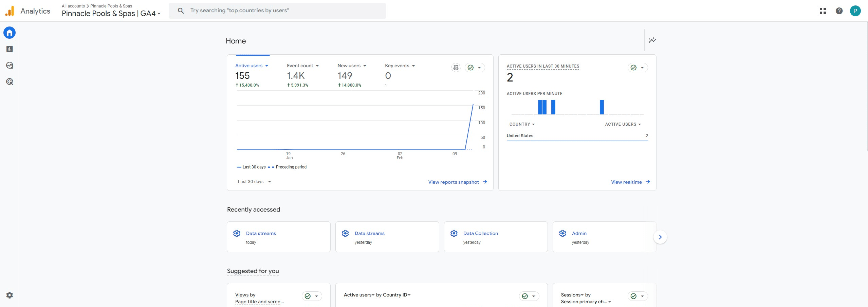The height and width of the screenshot is (307, 868).
Task: Select the Key events metric tab
Action: 397,66
